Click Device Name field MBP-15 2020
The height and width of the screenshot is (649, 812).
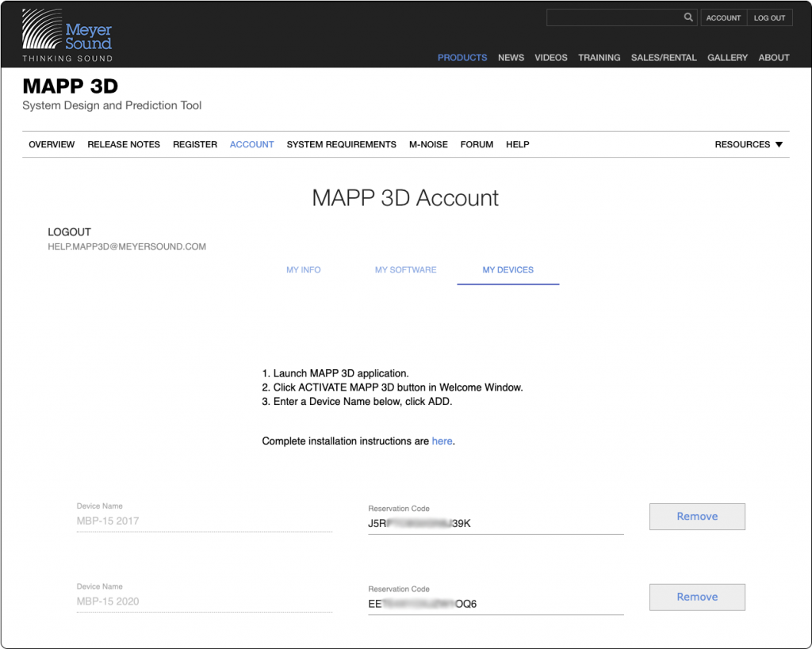(x=204, y=601)
